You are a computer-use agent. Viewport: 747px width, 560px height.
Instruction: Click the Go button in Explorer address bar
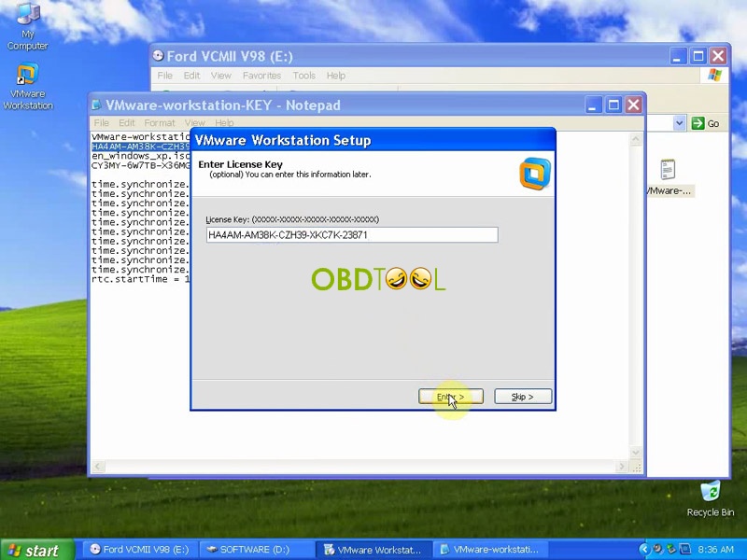point(705,123)
